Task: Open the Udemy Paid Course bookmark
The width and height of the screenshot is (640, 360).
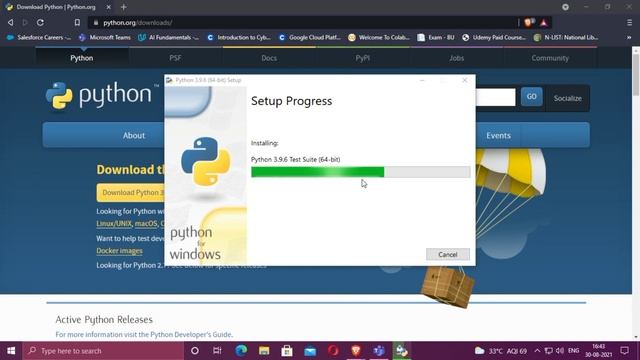Action: 494,37
